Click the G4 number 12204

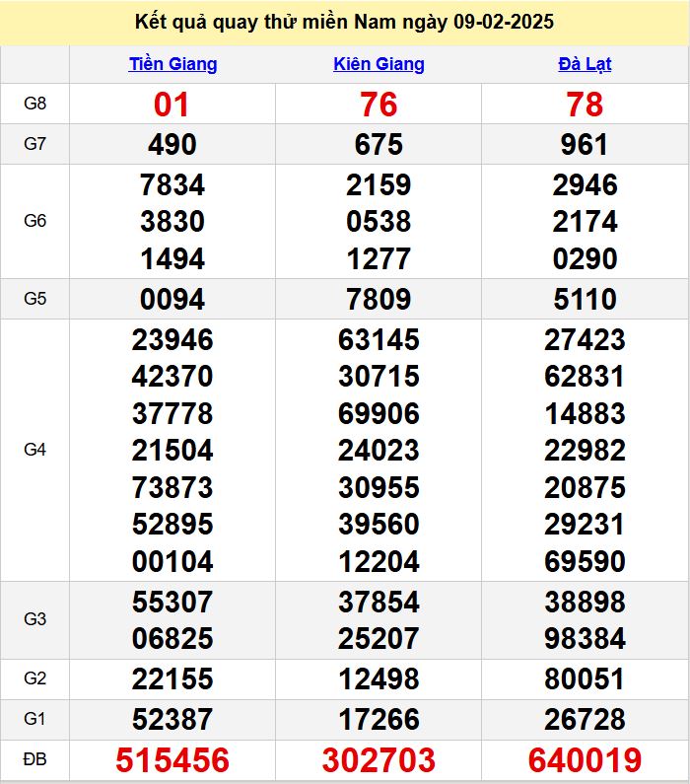(x=379, y=561)
